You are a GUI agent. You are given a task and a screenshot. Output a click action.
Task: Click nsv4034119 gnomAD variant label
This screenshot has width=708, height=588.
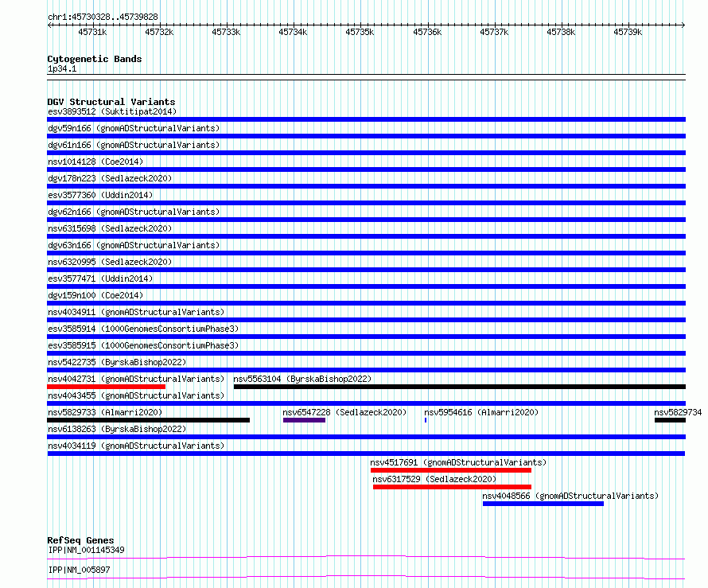(x=136, y=446)
